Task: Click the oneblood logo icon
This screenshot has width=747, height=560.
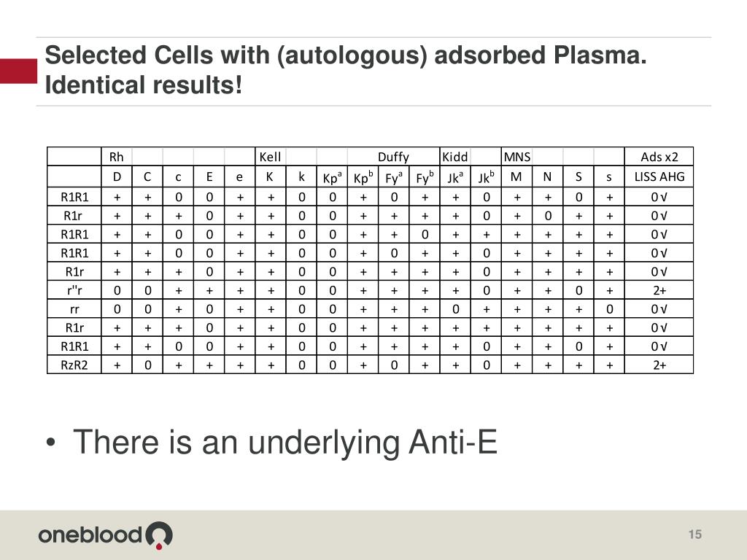Action: coord(159,536)
